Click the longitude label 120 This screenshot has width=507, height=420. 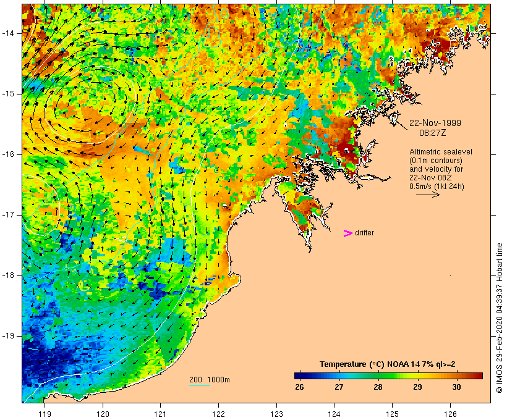click(x=103, y=414)
